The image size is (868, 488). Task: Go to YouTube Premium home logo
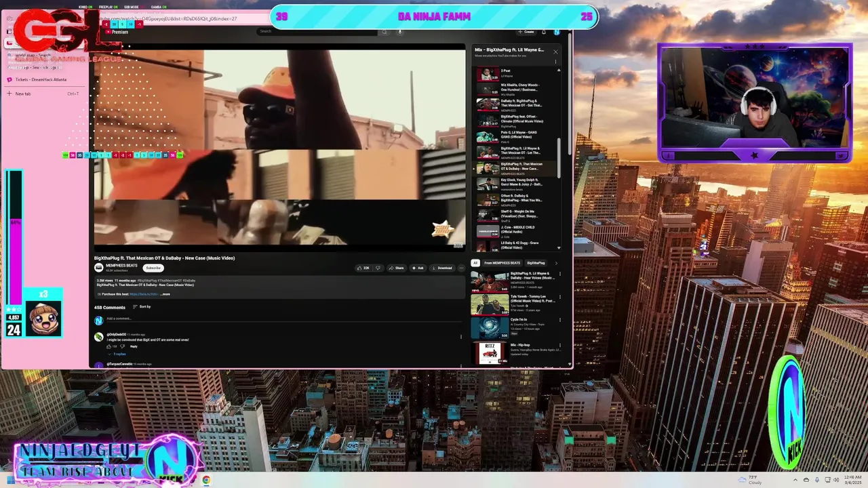(116, 32)
